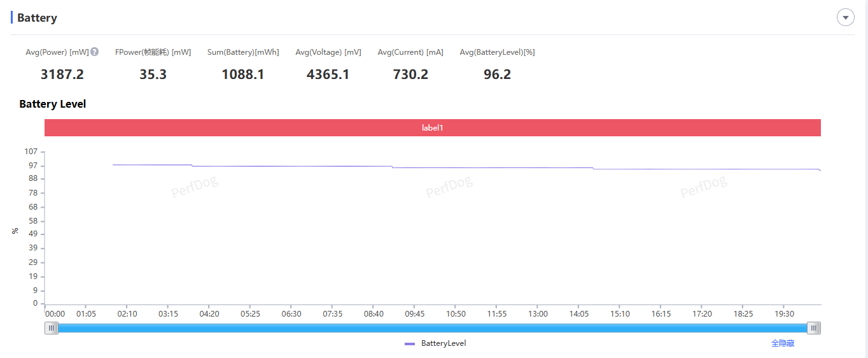Click the Avg(Current) value 730.2
The image size is (868, 358).
coord(410,75)
